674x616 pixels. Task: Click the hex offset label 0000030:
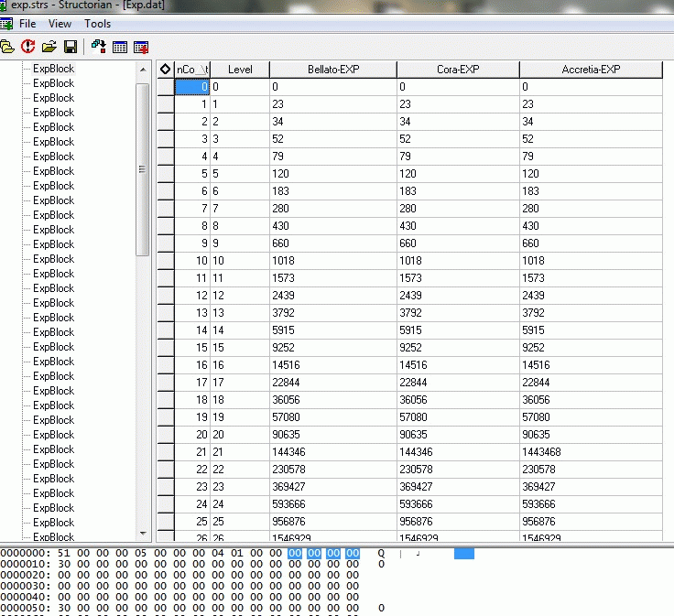click(26, 586)
